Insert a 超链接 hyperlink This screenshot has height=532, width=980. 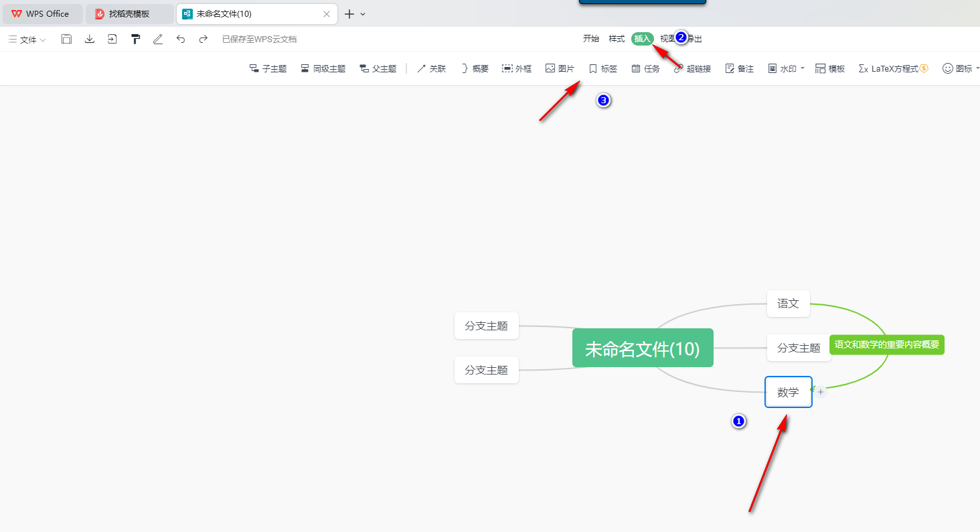tap(692, 68)
